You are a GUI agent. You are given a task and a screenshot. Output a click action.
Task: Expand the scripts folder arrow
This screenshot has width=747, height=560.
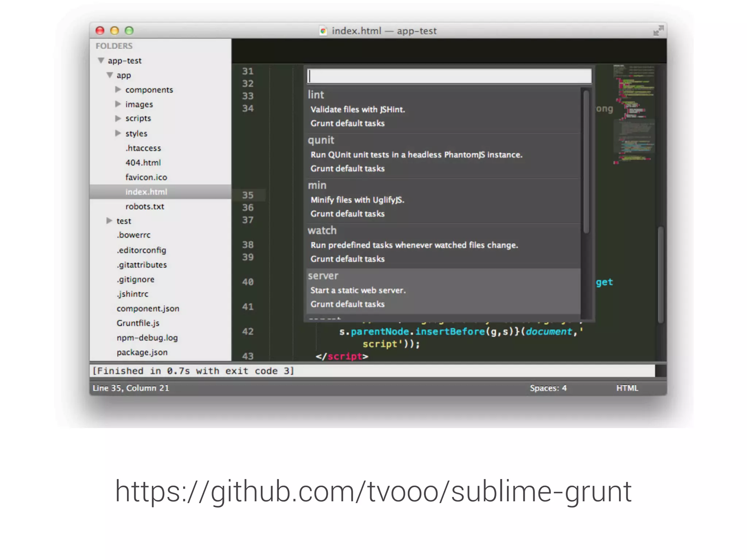[x=118, y=118]
